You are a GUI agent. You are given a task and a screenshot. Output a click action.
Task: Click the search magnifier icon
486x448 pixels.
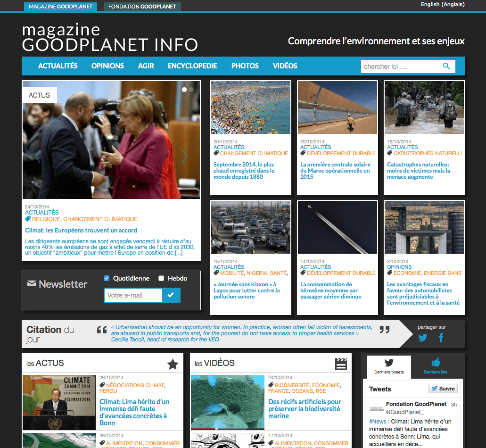pyautogui.click(x=446, y=66)
